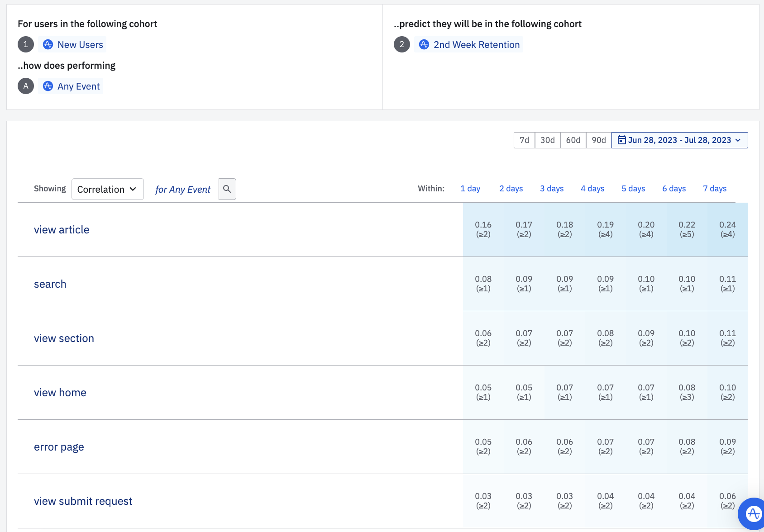This screenshot has height=532, width=764.
Task: Open the Correlation showing dropdown
Action: pos(107,189)
